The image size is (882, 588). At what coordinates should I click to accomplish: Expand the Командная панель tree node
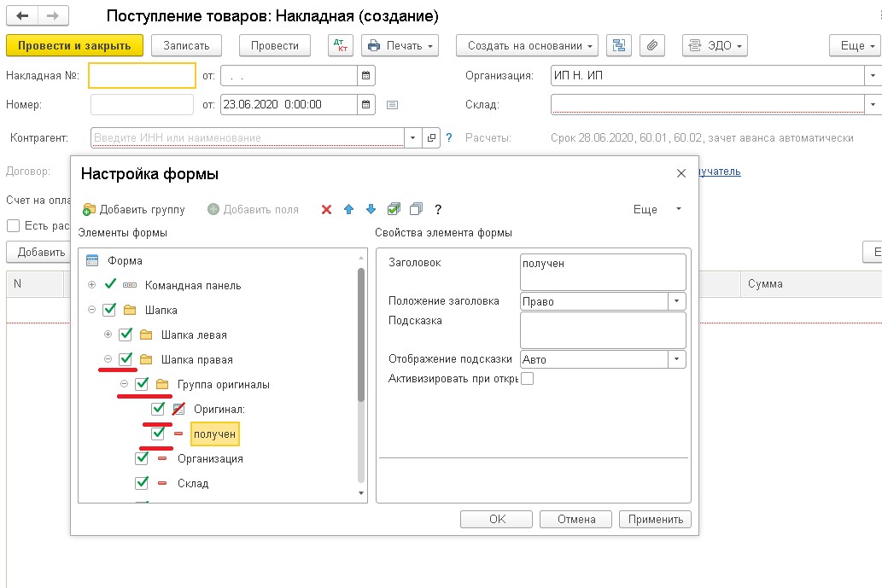pyautogui.click(x=91, y=285)
